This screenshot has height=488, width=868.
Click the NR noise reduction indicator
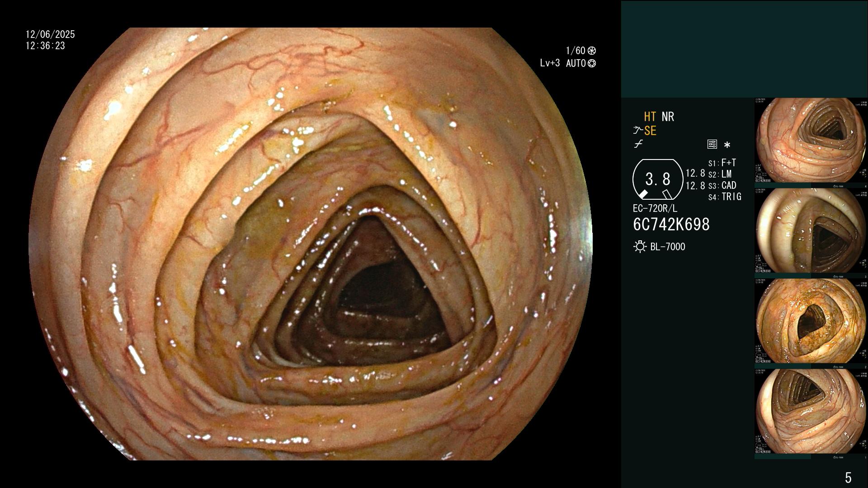[x=668, y=117]
